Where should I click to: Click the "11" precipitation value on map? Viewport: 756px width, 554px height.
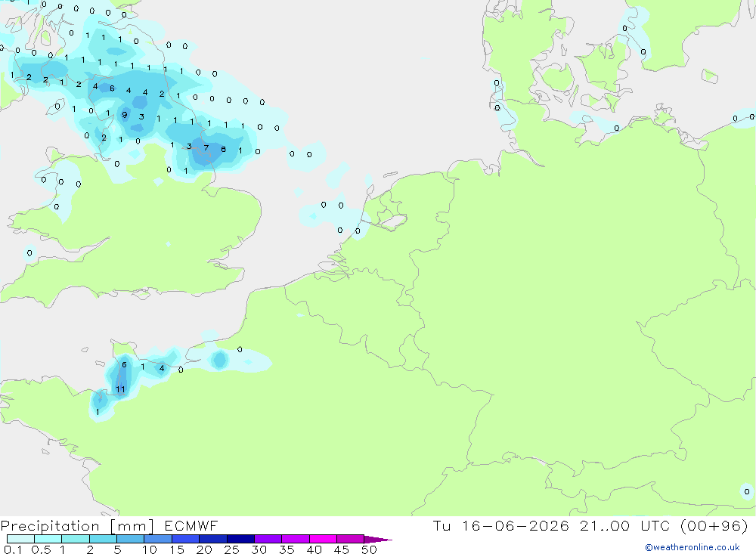click(120, 389)
